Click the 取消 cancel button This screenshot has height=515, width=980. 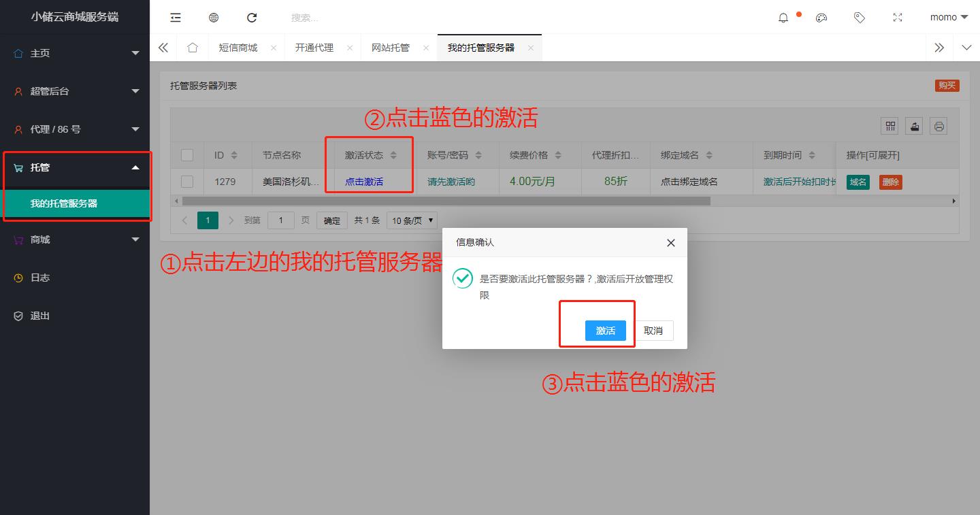(653, 331)
